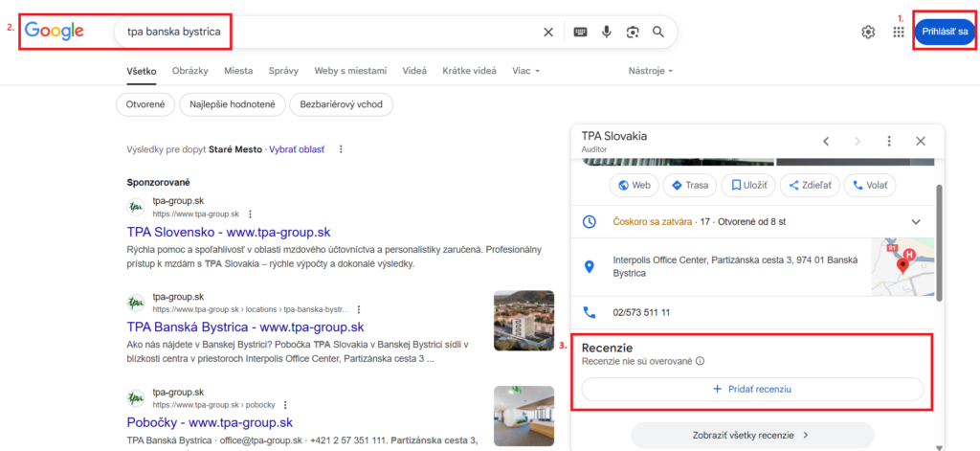Open the on-screen keyboard input tool
The width and height of the screenshot is (980, 451).
click(x=581, y=32)
